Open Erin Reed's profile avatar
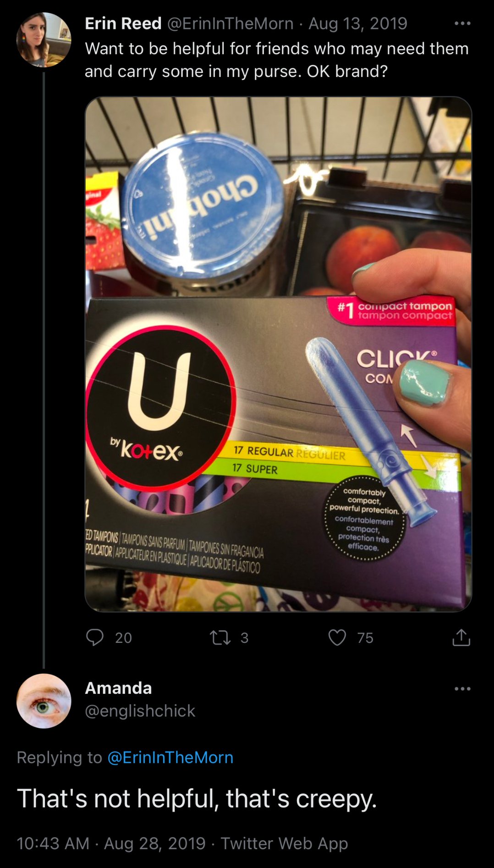 pos(44,40)
